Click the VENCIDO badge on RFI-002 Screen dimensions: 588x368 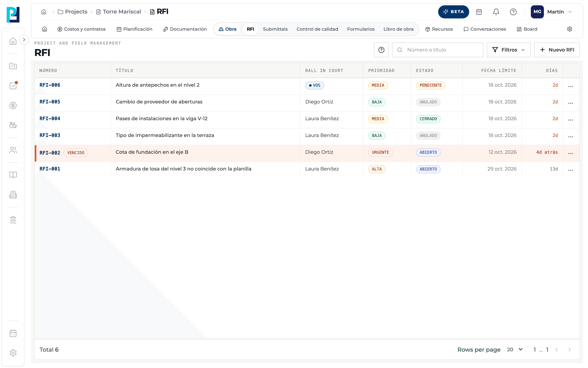pos(76,153)
